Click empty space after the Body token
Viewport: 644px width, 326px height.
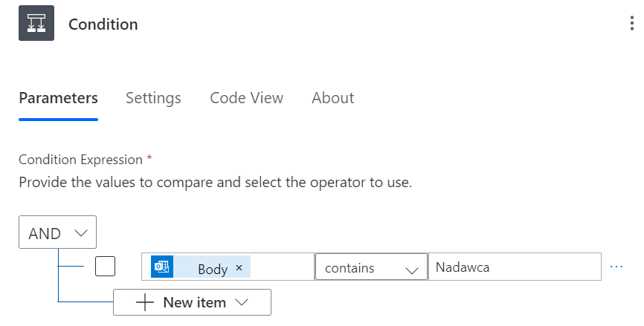(x=283, y=267)
